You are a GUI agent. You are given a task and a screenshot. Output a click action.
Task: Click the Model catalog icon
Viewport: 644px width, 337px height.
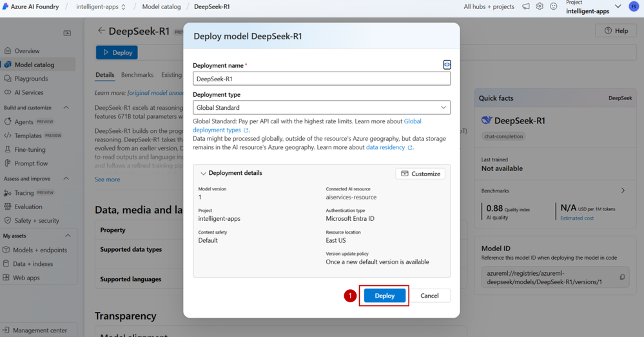click(8, 65)
